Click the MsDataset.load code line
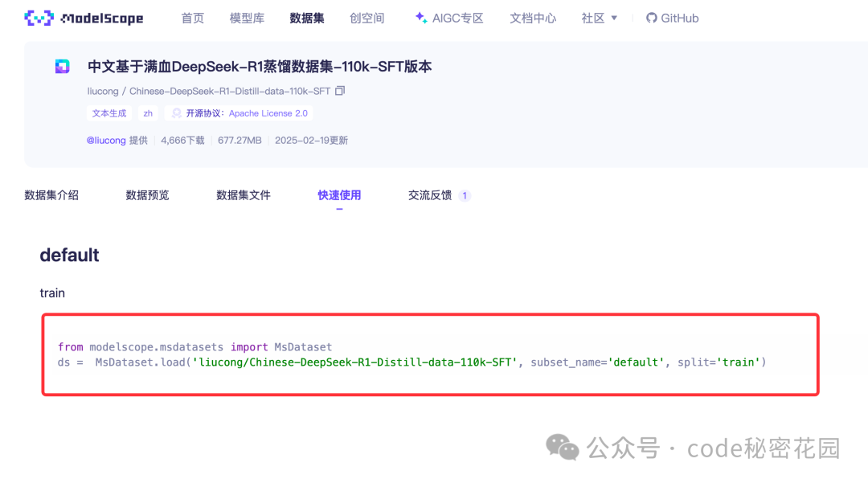This screenshot has height=483, width=868. 411,362
